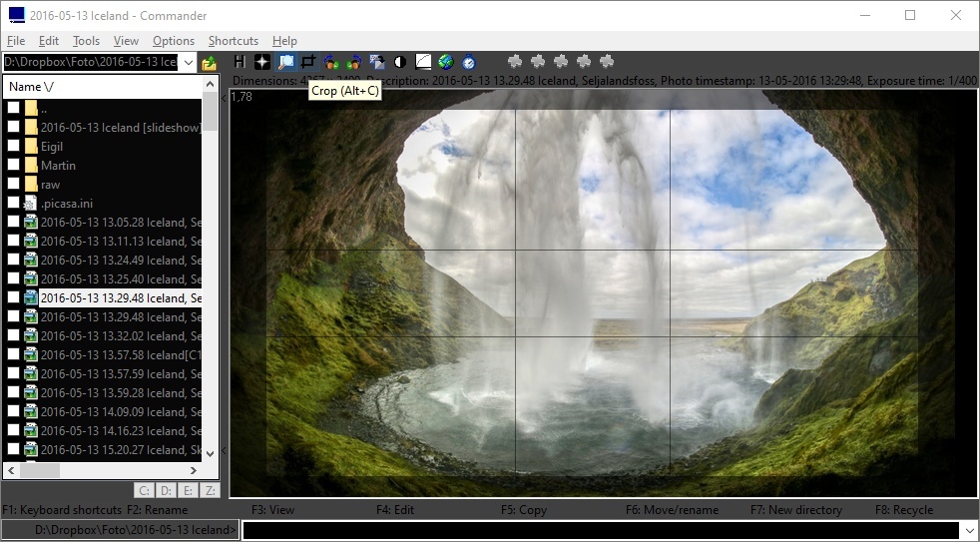Screen dimensions: 980x542
Task: Click F7: New directory label
Action: point(796,510)
